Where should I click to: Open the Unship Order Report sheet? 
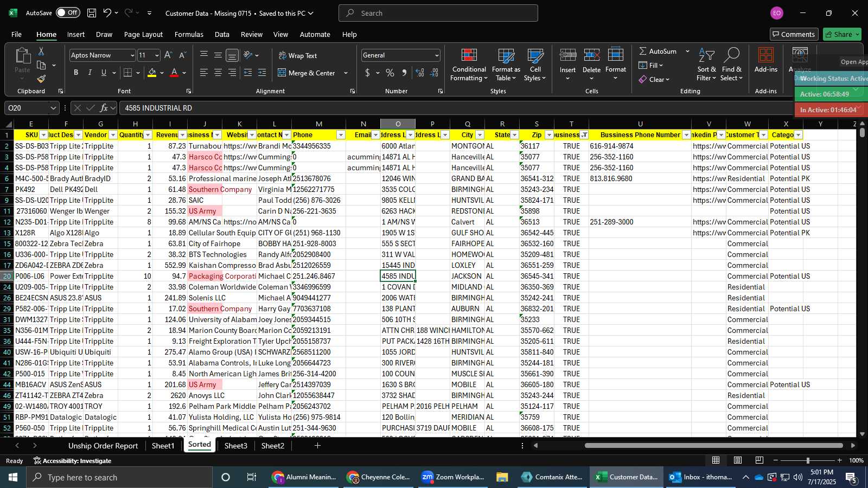(103, 446)
